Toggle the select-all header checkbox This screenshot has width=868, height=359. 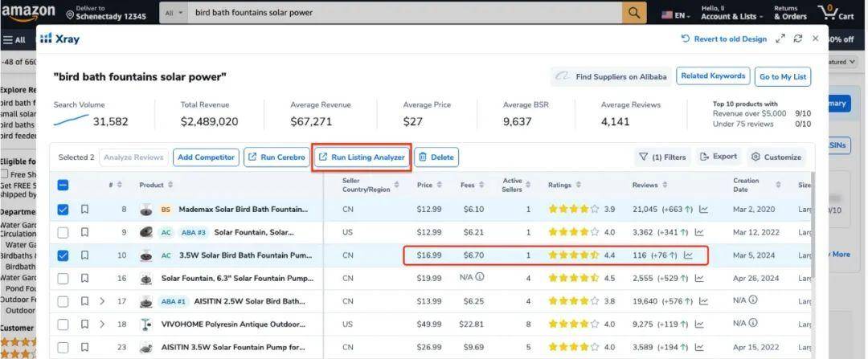click(63, 186)
